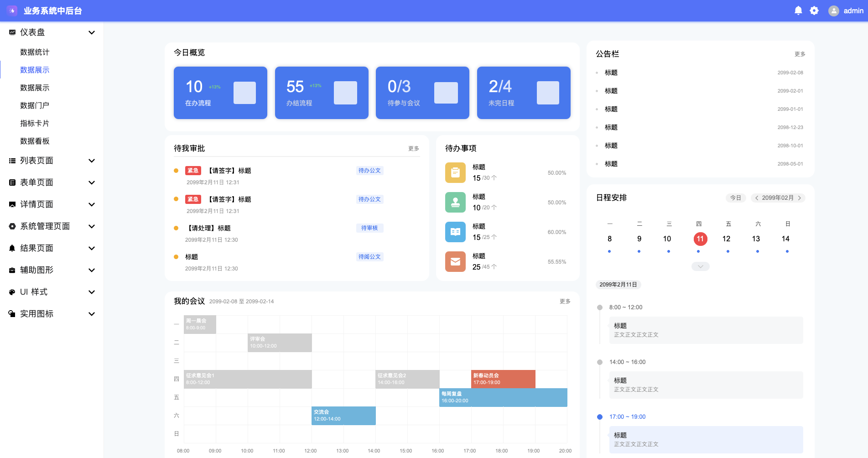Click the 表单页面 form icon
This screenshot has height=458, width=868.
tap(12, 182)
